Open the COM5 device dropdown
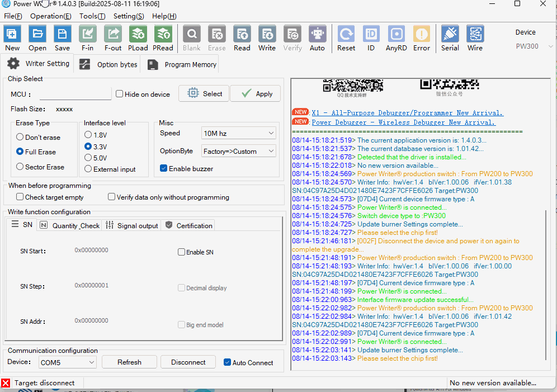Viewport: 557px width, 392px height. tap(67, 362)
